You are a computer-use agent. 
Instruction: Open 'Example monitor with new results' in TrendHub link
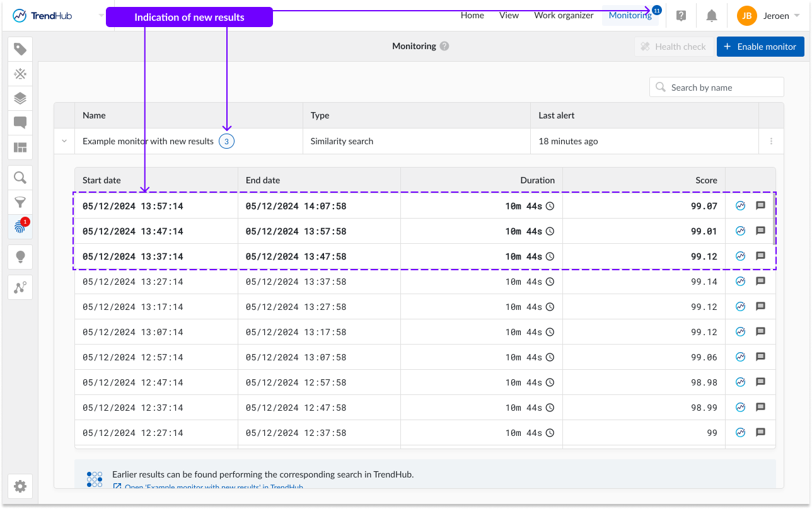click(x=214, y=487)
